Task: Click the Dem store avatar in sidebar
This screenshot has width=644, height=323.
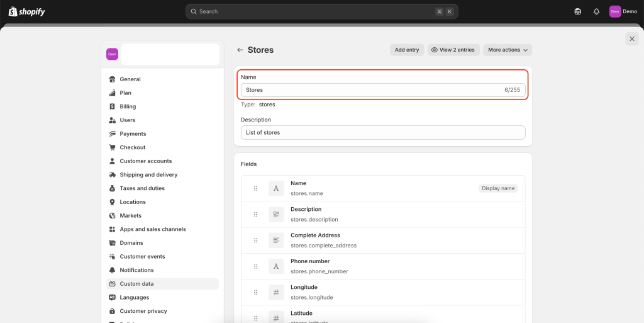Action: click(112, 54)
